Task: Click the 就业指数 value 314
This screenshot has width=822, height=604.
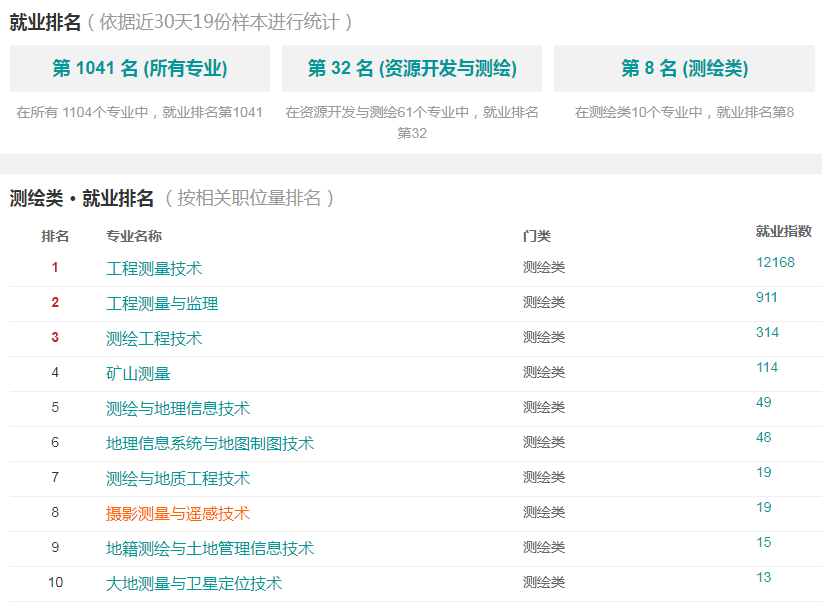Action: (x=767, y=332)
